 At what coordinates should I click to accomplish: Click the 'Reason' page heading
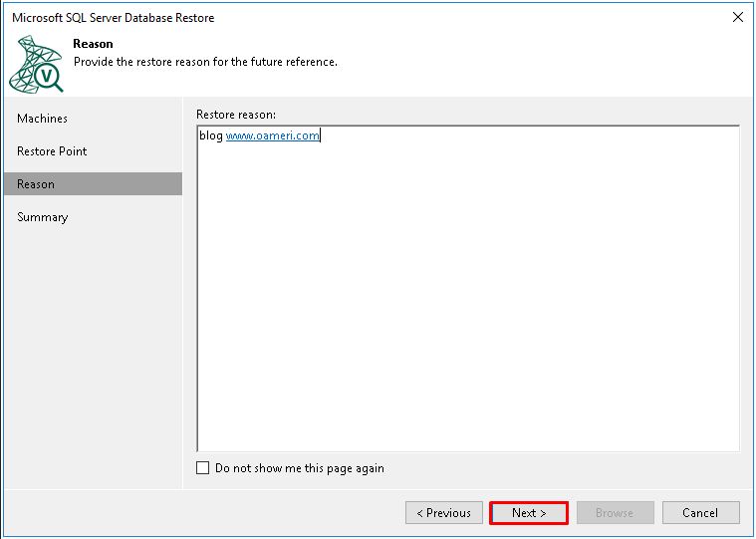point(93,44)
